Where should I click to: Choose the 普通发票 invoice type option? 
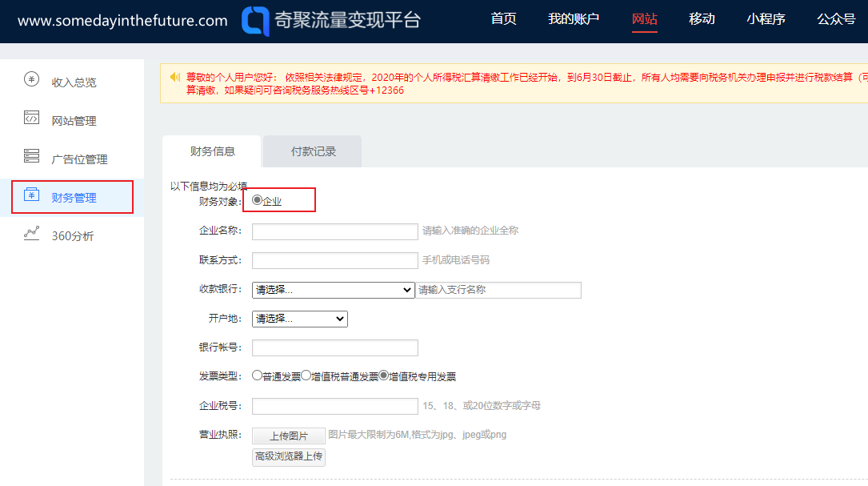[257, 376]
